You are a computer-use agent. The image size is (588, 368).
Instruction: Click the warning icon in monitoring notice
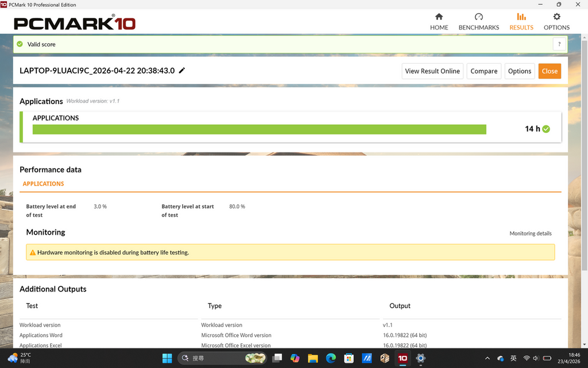tap(33, 252)
